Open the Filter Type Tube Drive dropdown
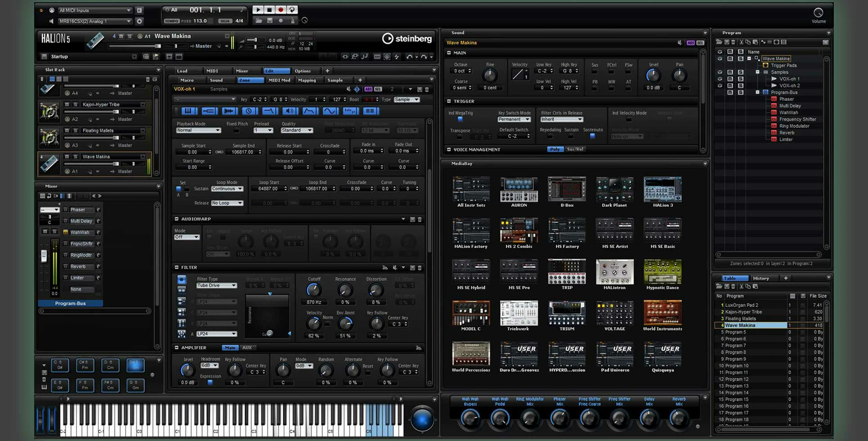The width and height of the screenshot is (868, 441). (x=216, y=285)
